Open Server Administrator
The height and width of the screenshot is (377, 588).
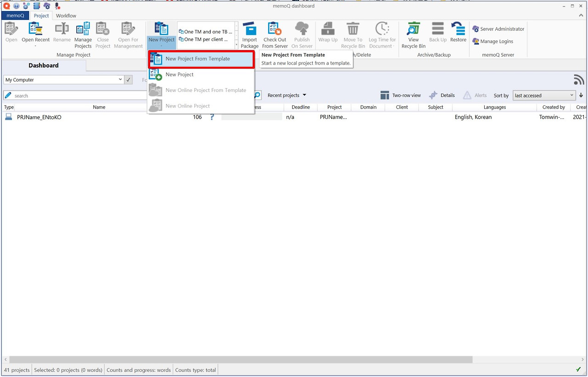pyautogui.click(x=498, y=29)
